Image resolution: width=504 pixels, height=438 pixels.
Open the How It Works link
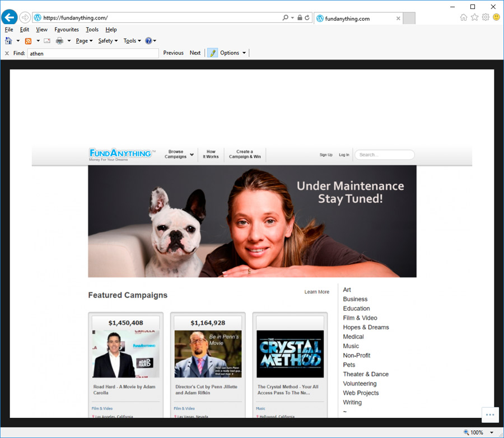211,155
